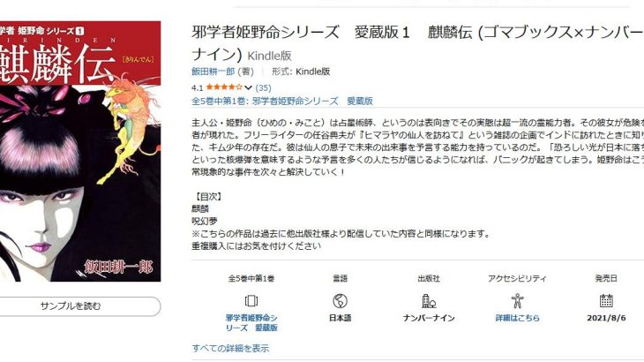This screenshot has width=644, height=362.
Task: Click the accessibility person icon
Action: click(x=517, y=301)
